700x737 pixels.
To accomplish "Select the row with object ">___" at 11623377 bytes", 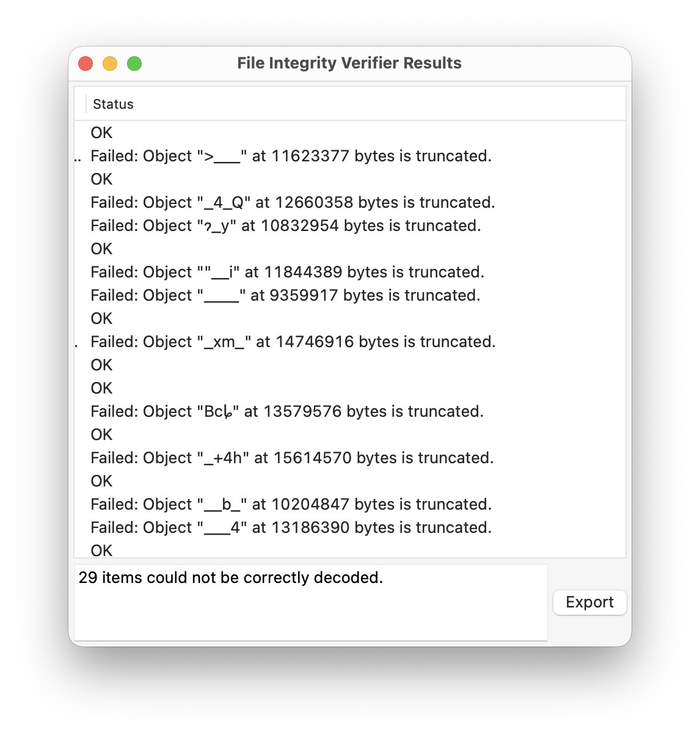I will point(349,156).
